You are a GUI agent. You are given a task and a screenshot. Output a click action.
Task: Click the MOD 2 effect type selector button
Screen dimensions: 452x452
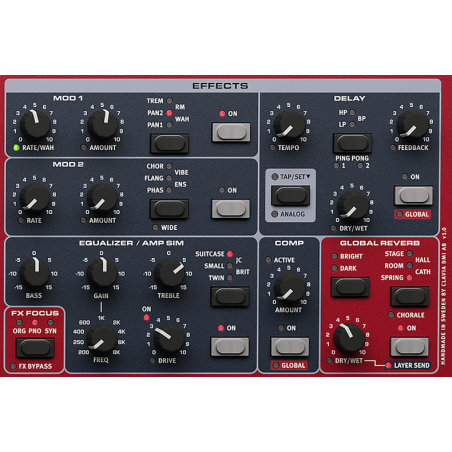[x=169, y=209]
